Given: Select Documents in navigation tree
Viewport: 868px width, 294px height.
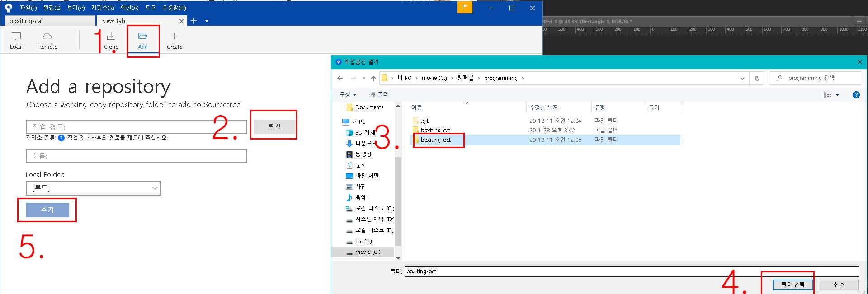Looking at the screenshot, I should (365, 107).
